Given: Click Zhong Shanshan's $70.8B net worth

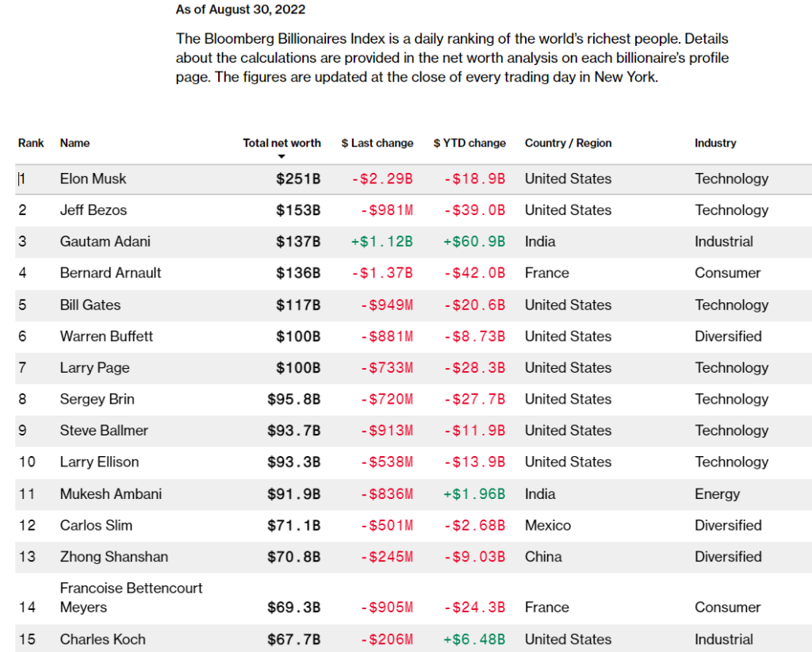Looking at the screenshot, I should tap(293, 557).
